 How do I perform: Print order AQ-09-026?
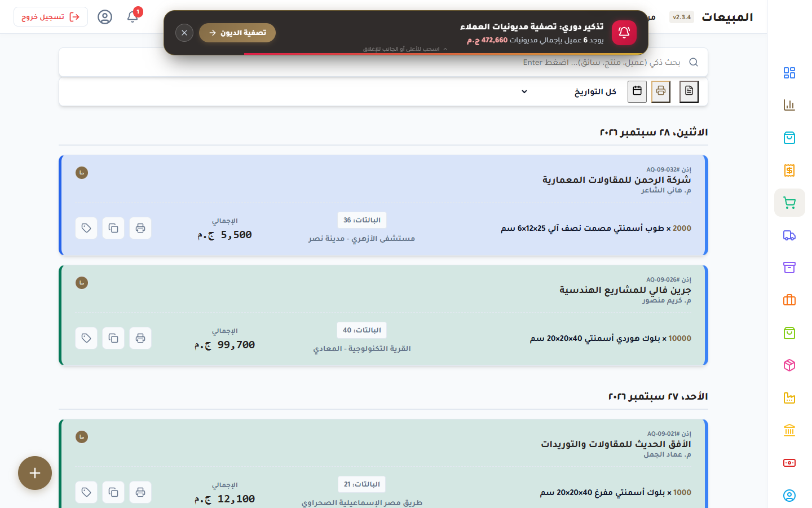(140, 338)
